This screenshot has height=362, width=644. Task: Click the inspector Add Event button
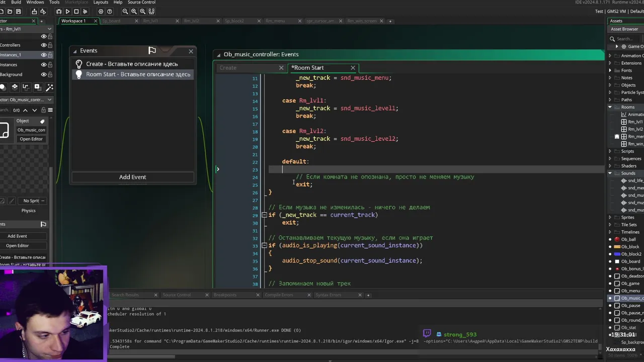click(17, 236)
